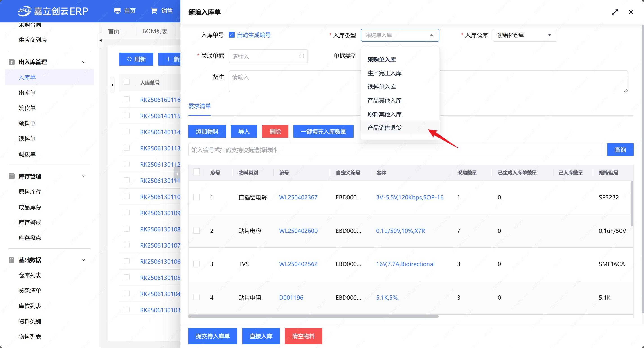Click the search magnifier icon in 关联单据 field
The width and height of the screenshot is (644, 348).
click(302, 56)
